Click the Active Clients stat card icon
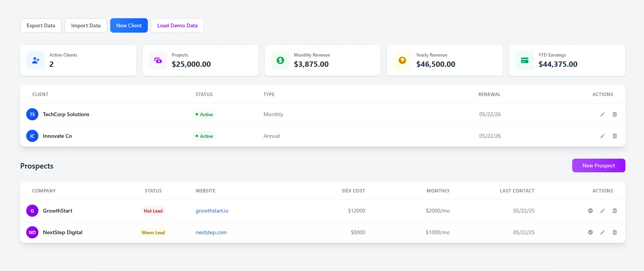This screenshot has width=644, height=271. [36, 60]
